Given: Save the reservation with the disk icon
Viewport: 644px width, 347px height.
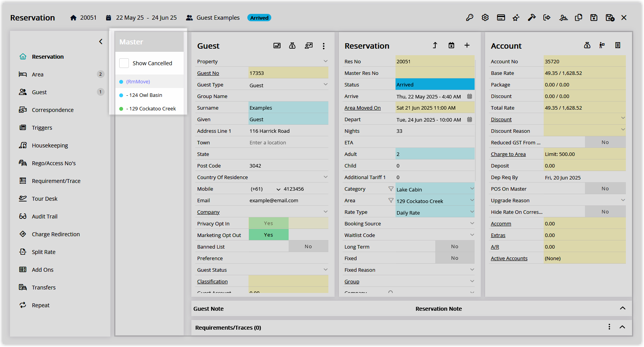Looking at the screenshot, I should [594, 18].
